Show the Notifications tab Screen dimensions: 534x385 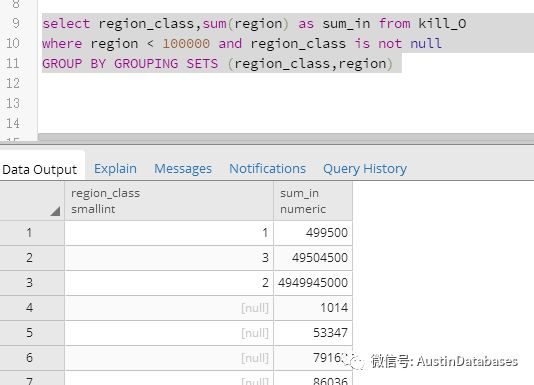coord(267,169)
